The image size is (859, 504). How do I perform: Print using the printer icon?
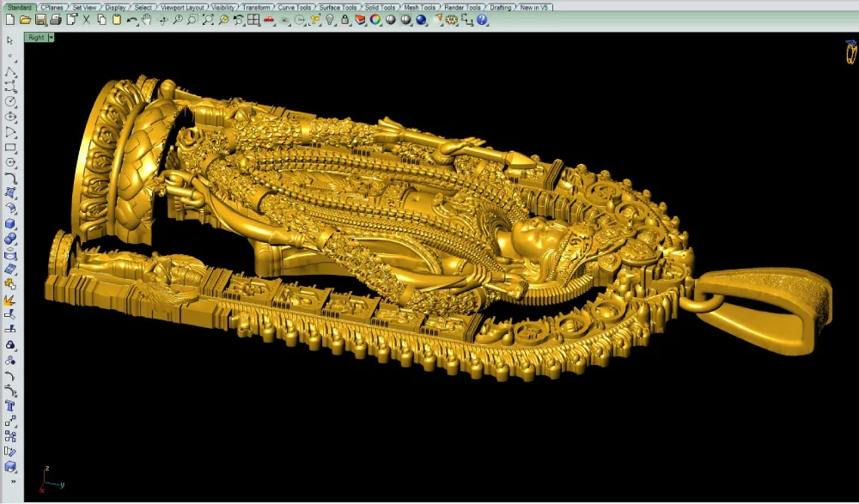(56, 20)
